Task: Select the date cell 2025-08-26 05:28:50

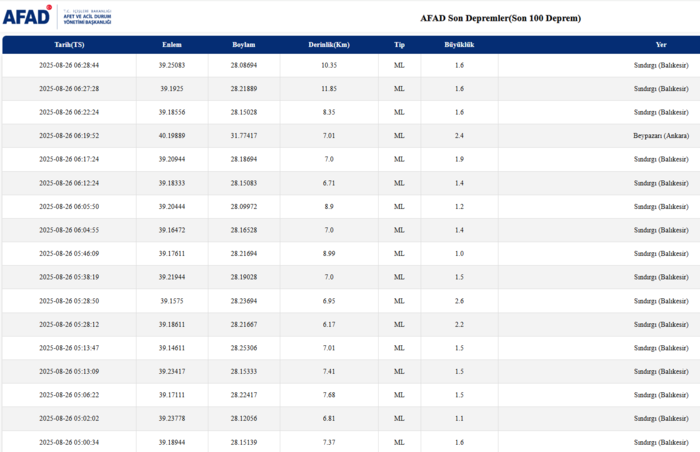Action: (x=69, y=301)
